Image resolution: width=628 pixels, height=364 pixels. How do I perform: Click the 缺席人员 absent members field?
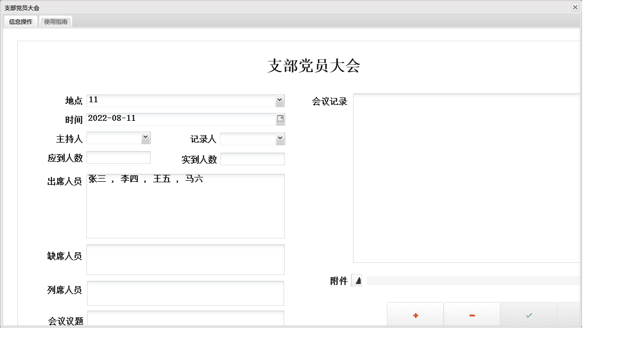coord(185,259)
